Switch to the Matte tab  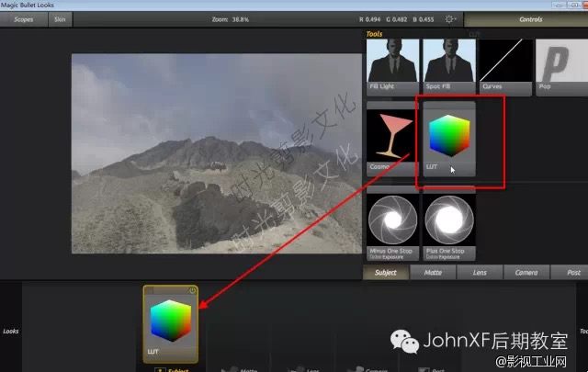pos(433,273)
